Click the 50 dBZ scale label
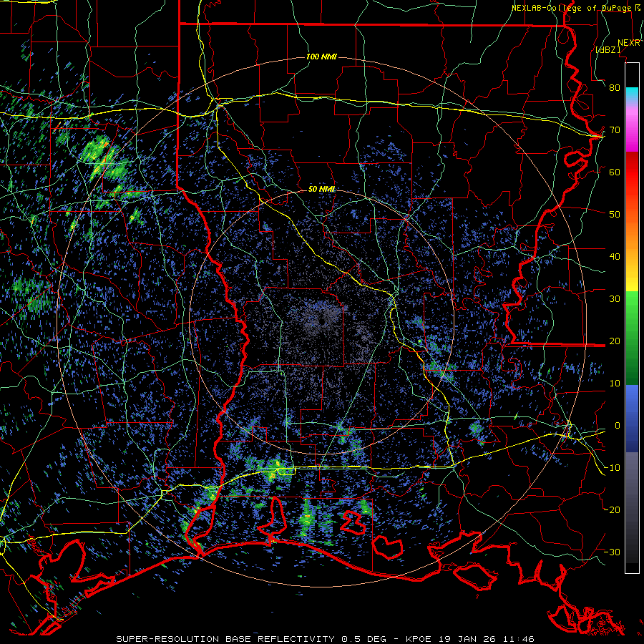The image size is (644, 644). (615, 215)
